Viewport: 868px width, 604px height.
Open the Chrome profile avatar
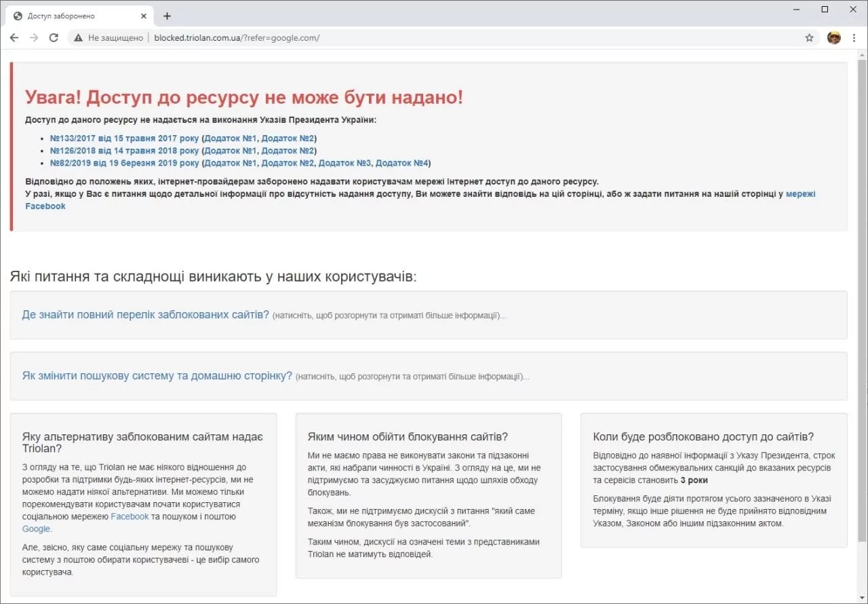(x=834, y=38)
